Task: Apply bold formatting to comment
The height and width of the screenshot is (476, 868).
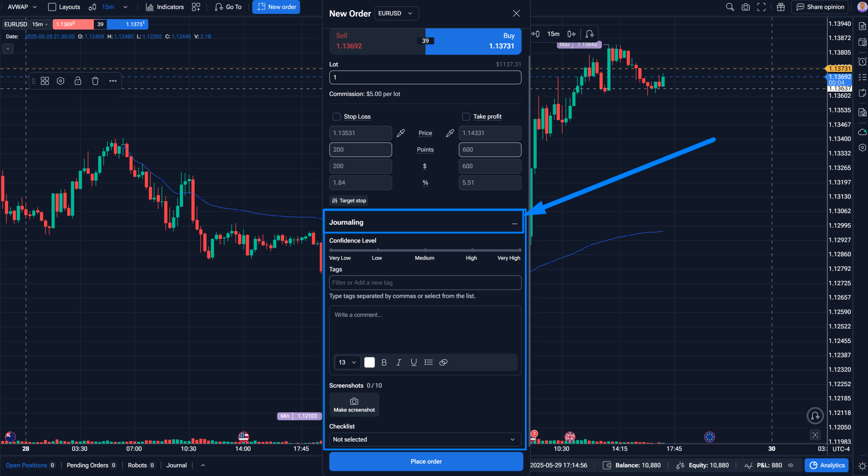Action: coord(384,362)
